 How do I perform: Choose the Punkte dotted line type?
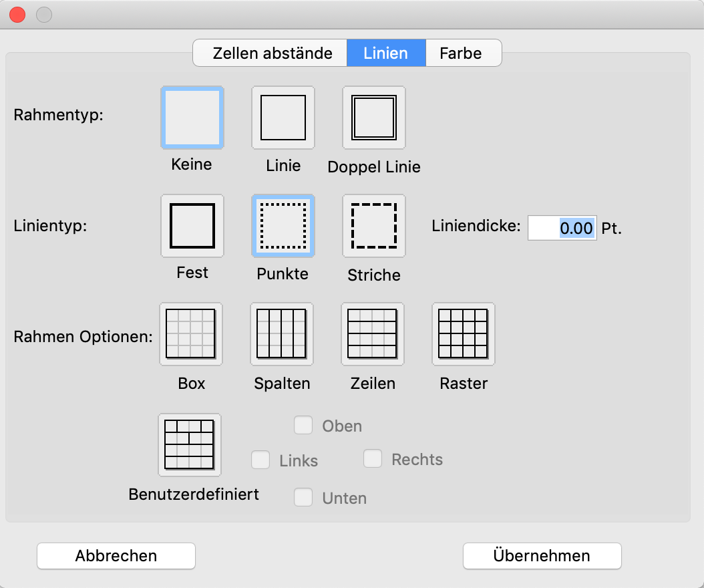click(283, 226)
